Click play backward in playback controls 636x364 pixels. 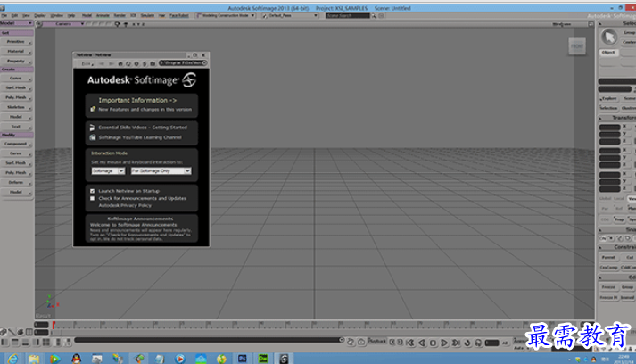422,343
